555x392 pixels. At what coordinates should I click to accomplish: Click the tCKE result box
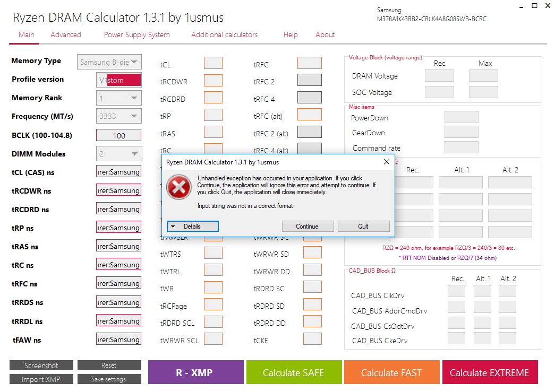click(312, 338)
